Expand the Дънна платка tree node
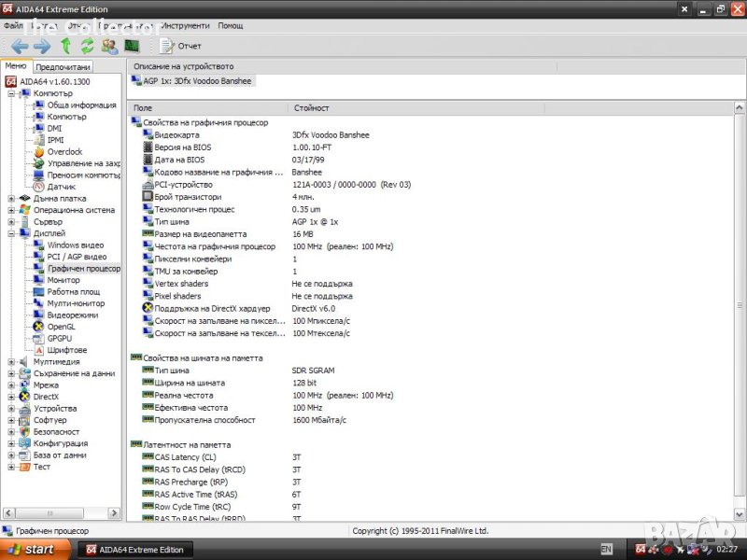The width and height of the screenshot is (747, 560). click(x=11, y=198)
